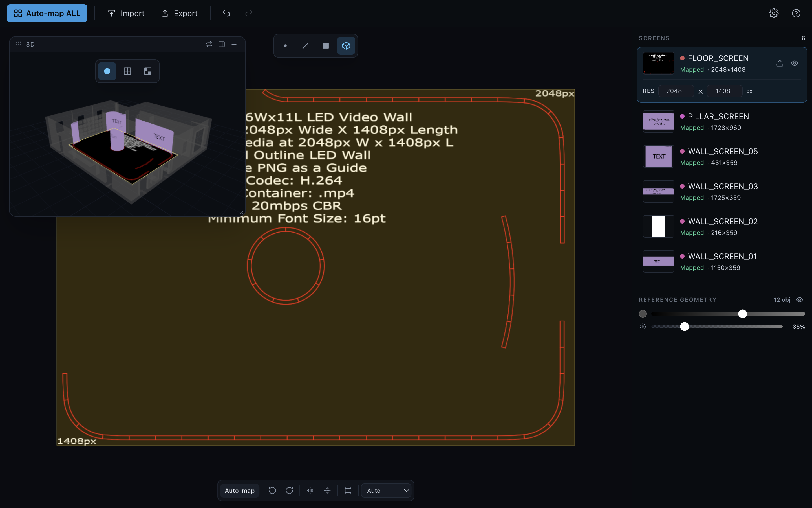Redo the last action
812x508 pixels.
pyautogui.click(x=249, y=13)
